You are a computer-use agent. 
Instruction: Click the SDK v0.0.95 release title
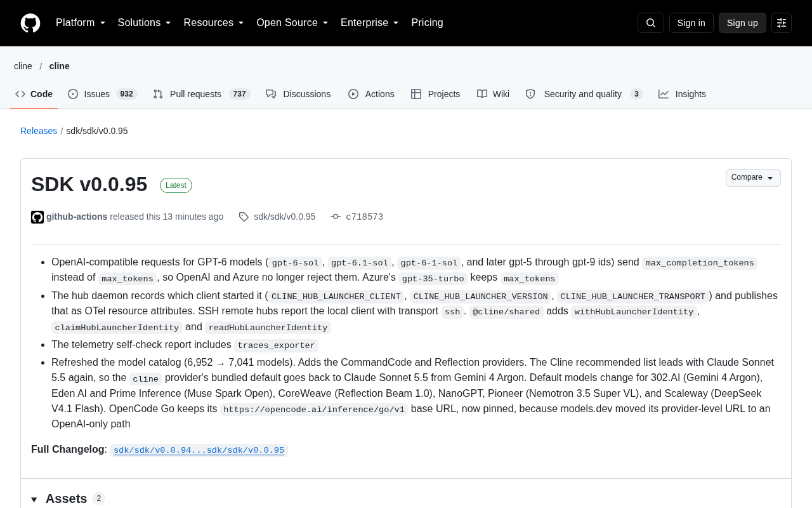[x=89, y=184]
